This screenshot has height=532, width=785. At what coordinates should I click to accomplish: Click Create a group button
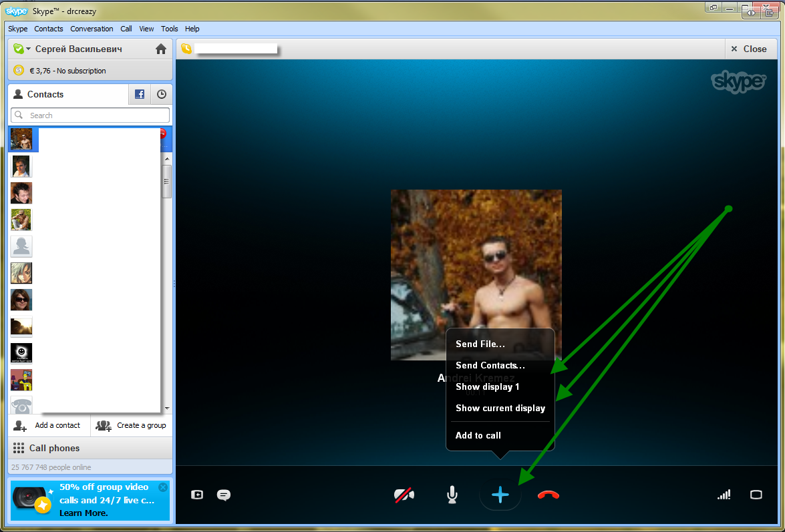(x=131, y=425)
